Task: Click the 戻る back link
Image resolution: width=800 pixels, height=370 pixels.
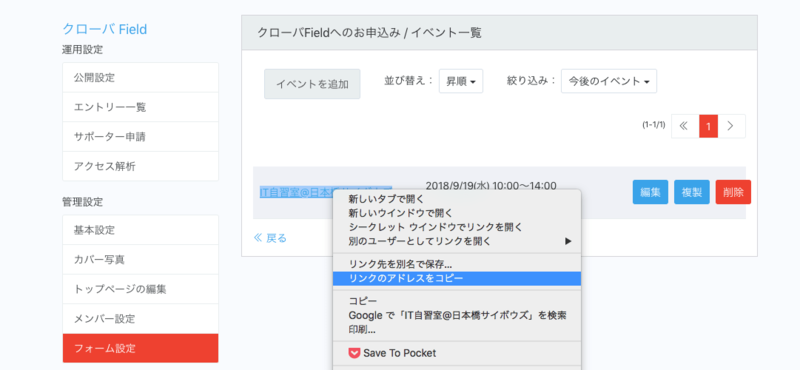Action: [x=270, y=238]
